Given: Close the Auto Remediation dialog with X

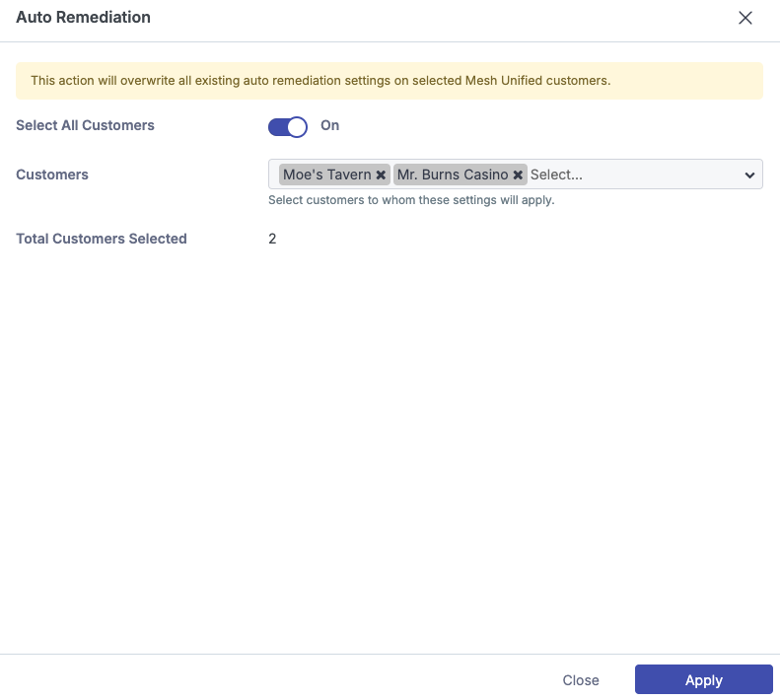Looking at the screenshot, I should point(745,18).
